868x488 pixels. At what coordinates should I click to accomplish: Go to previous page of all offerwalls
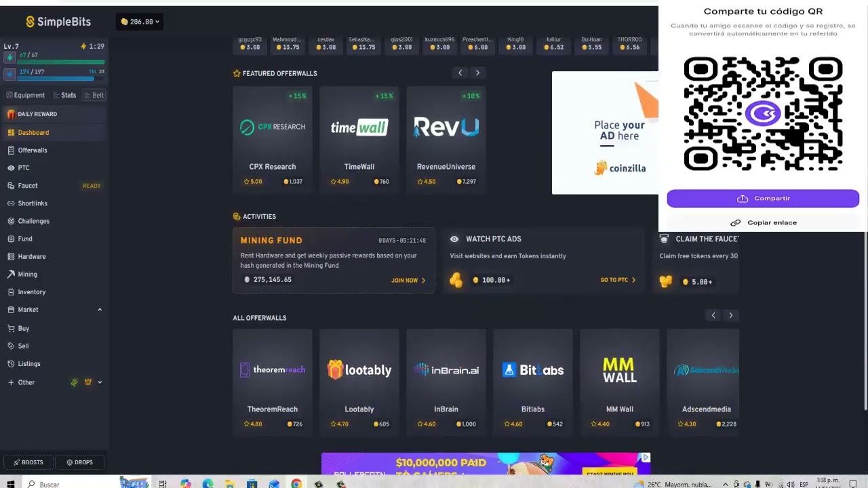pos(713,315)
